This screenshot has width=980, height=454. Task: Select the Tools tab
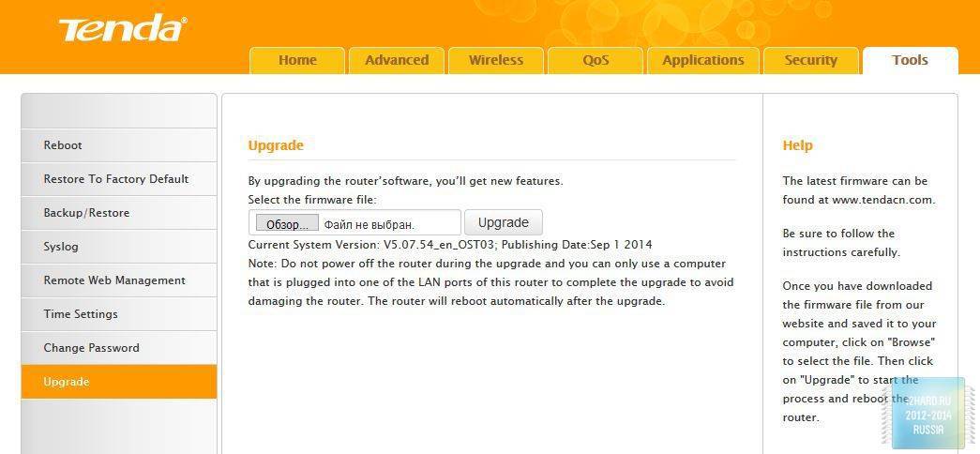(x=910, y=61)
